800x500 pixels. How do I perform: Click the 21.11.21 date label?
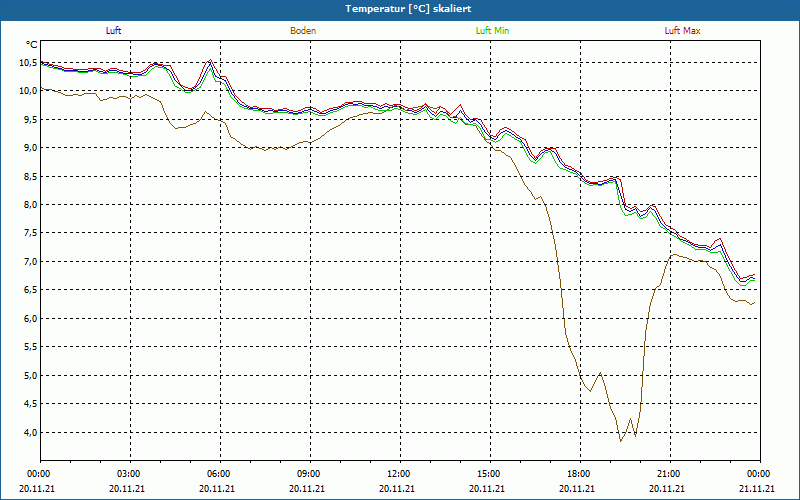[757, 488]
